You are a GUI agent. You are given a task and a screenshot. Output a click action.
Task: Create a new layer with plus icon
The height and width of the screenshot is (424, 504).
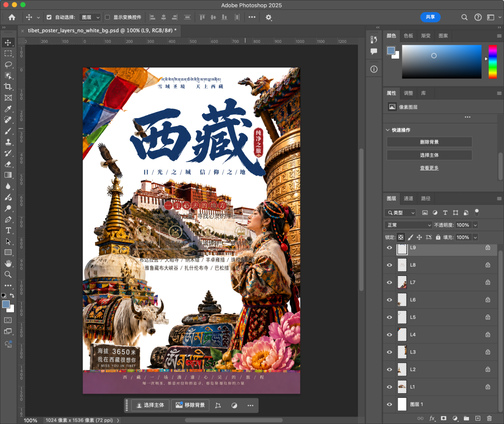pyautogui.click(x=477, y=418)
